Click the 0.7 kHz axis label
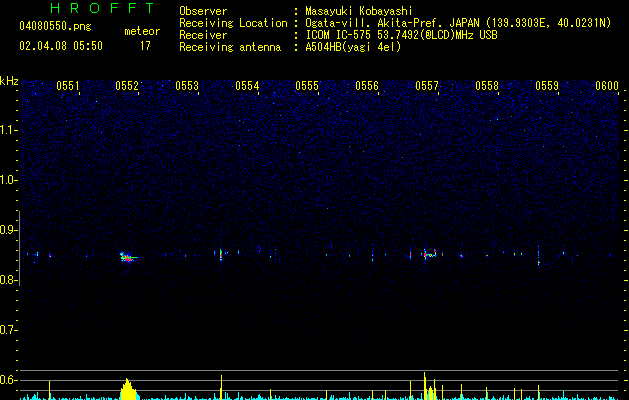 [x=8, y=330]
